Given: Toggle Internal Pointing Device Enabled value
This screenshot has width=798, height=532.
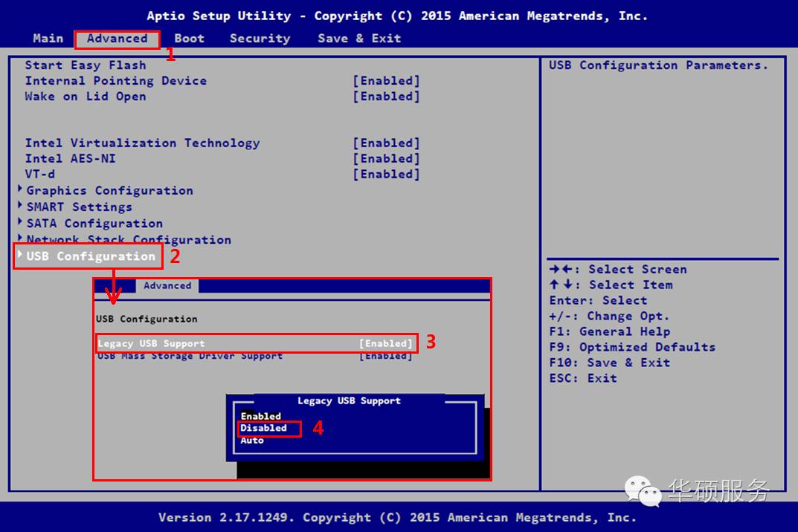Looking at the screenshot, I should 387,81.
